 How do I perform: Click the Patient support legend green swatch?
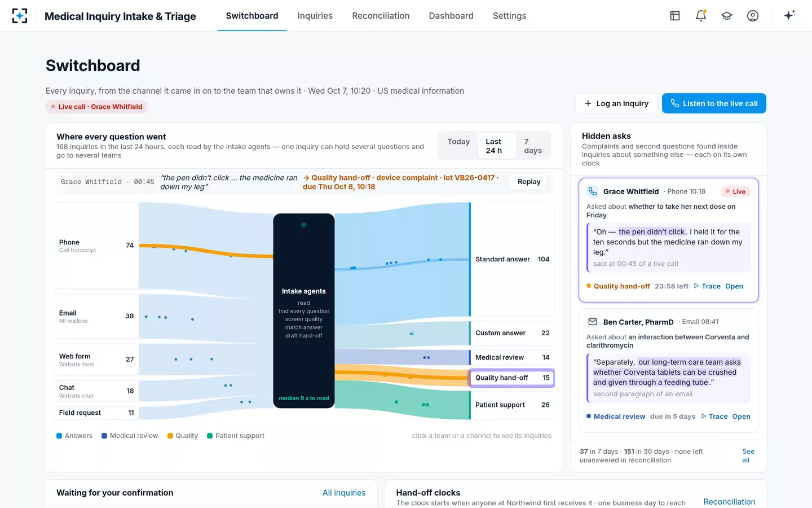(210, 436)
